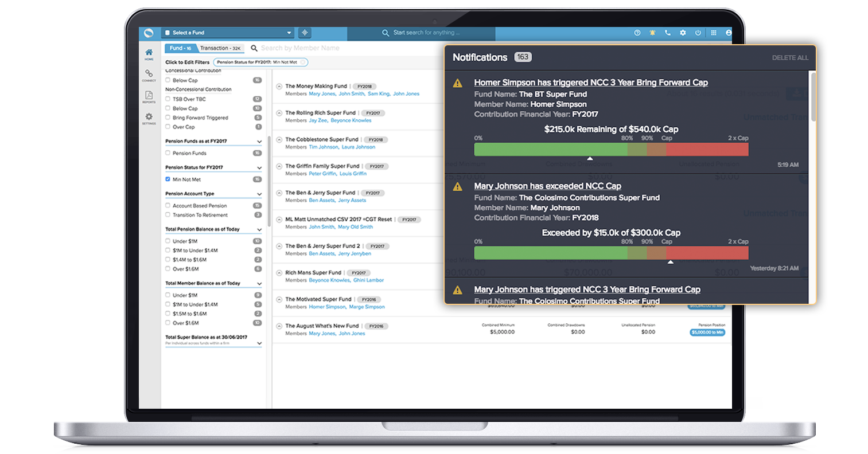Open the apps grid icon

tap(713, 33)
